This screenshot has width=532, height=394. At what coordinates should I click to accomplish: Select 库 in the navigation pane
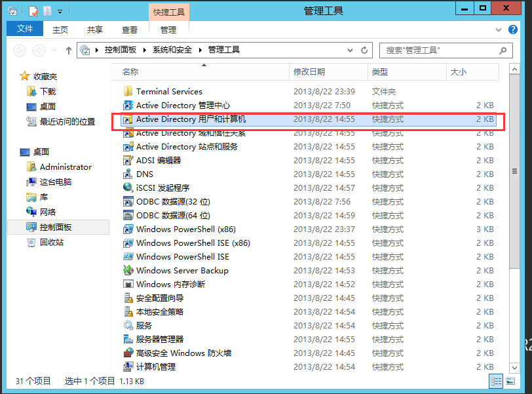[37, 197]
